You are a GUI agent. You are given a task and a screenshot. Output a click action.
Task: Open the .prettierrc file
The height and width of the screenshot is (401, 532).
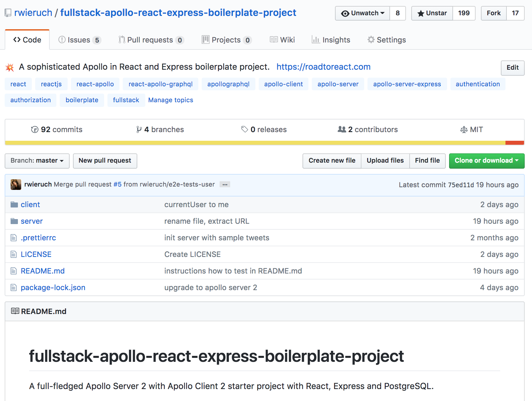(38, 238)
